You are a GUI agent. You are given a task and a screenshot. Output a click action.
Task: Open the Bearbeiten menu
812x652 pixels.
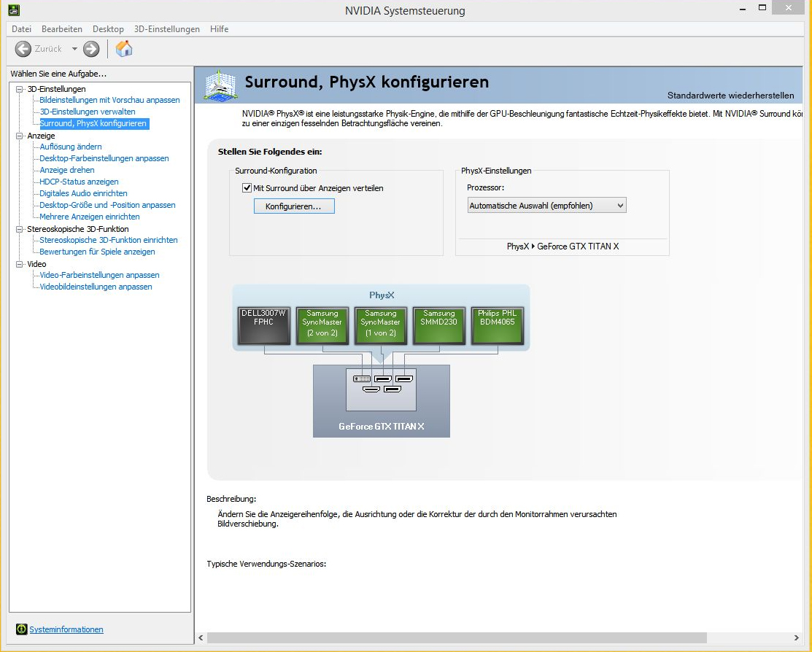62,29
